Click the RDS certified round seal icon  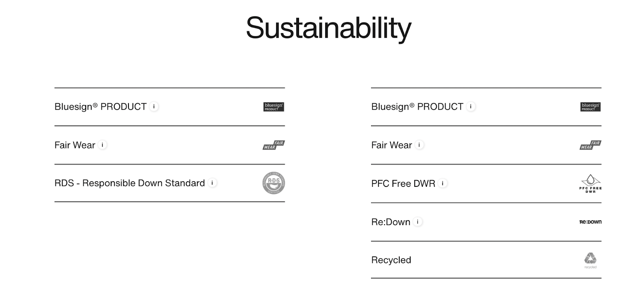click(x=273, y=183)
